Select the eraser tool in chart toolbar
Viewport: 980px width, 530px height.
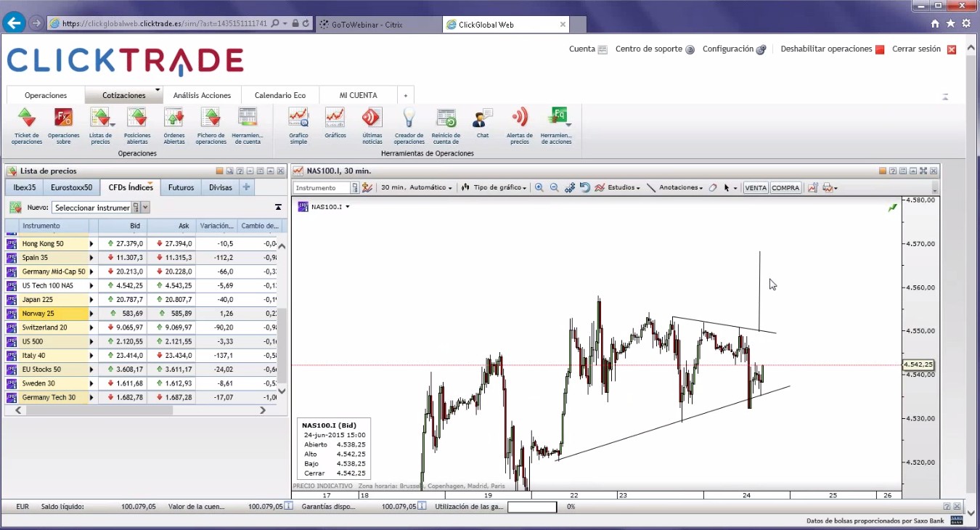pyautogui.click(x=713, y=187)
